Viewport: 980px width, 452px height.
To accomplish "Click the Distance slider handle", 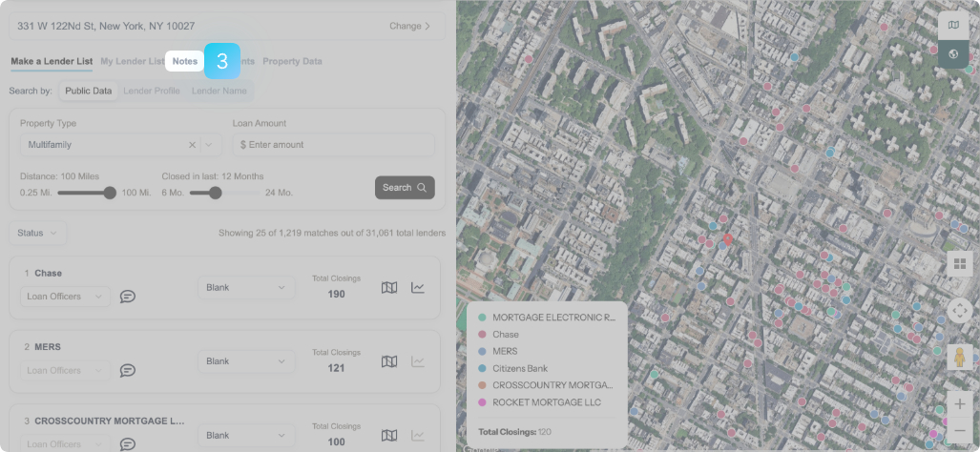I will pyautogui.click(x=110, y=193).
